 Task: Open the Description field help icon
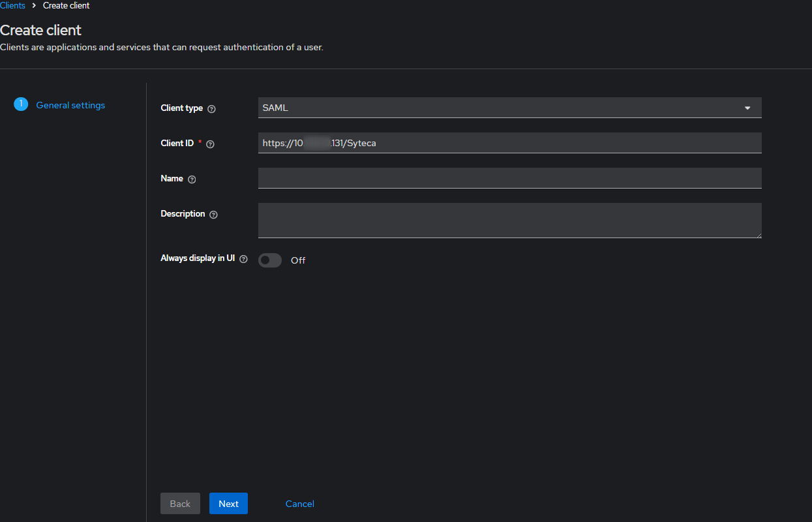click(213, 215)
